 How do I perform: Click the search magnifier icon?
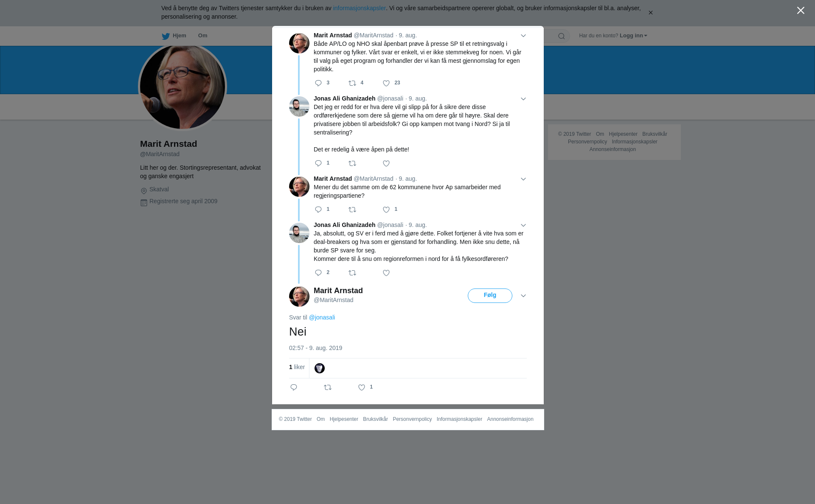pyautogui.click(x=562, y=36)
